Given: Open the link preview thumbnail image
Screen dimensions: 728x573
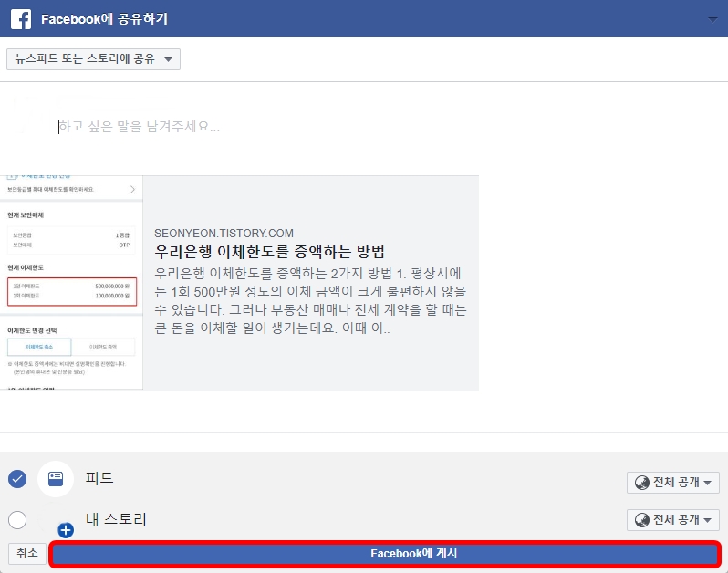Looking at the screenshot, I should 71,283.
